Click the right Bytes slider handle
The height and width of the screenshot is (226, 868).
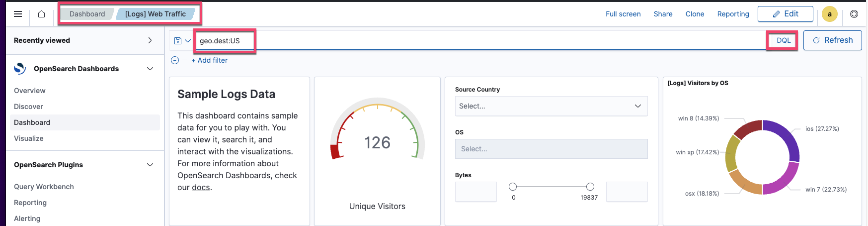click(x=590, y=187)
